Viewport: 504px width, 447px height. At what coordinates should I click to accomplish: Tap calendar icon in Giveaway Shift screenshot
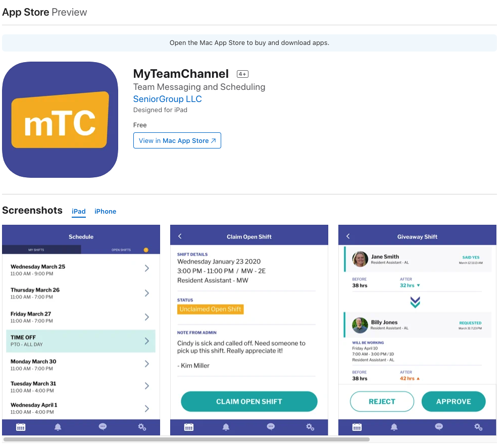pos(357,427)
